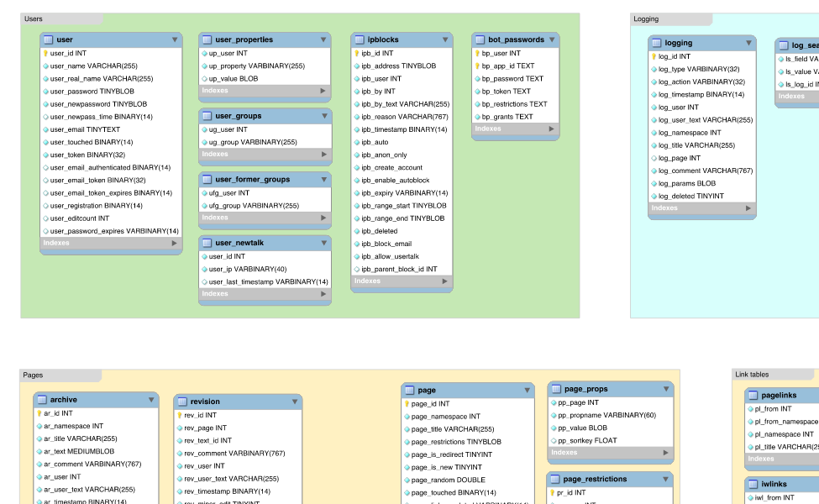Click the user_former_groups table icon
The image size is (819, 504).
(x=207, y=180)
